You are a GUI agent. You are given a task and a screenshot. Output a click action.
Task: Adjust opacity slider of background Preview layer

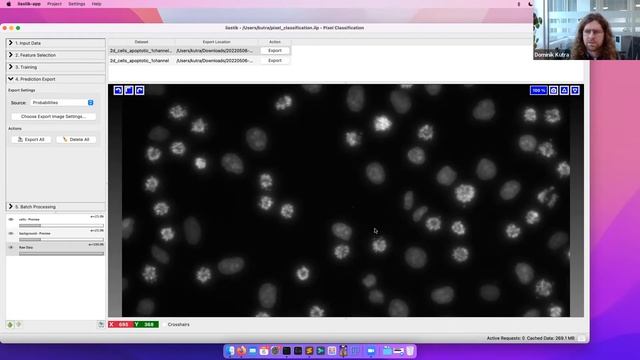(61, 240)
